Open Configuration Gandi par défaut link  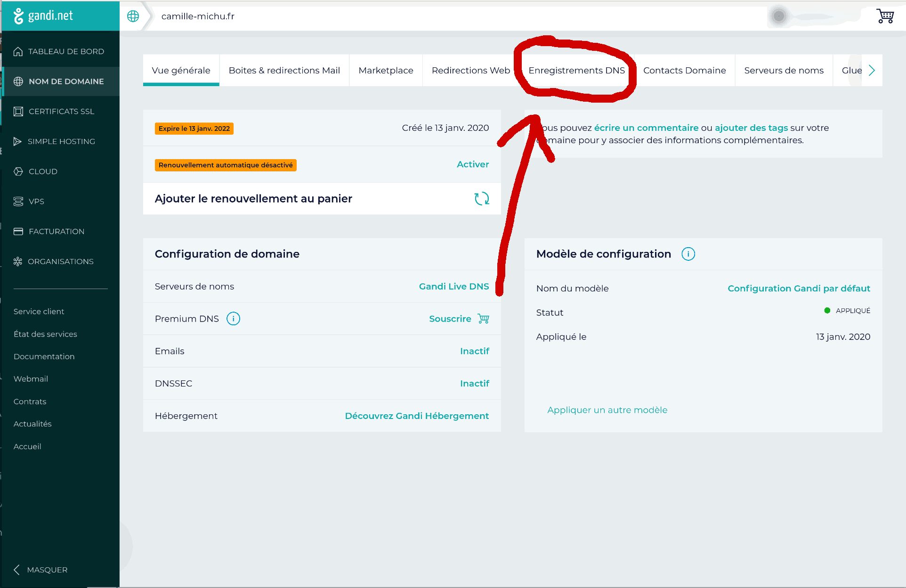pos(799,289)
